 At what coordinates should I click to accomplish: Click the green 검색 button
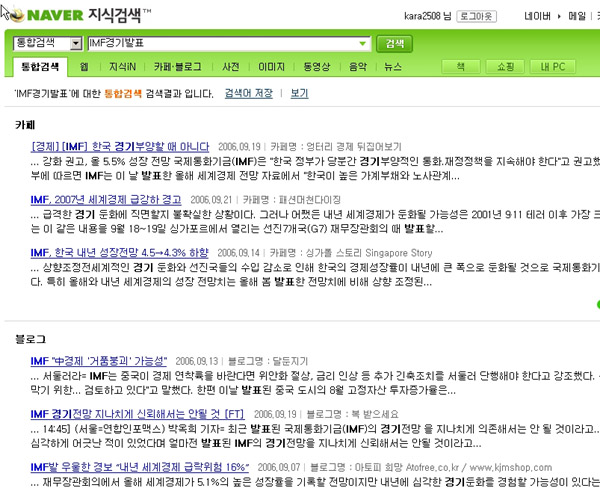[x=395, y=43]
